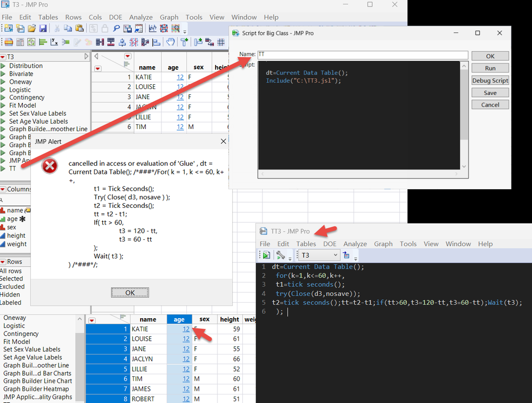Expand the top toolbar overflow arrow in T3 window
The image size is (532, 403).
click(x=185, y=31)
